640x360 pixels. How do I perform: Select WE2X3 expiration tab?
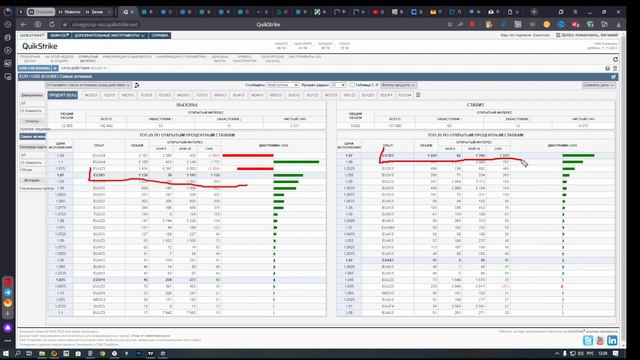coord(128,95)
